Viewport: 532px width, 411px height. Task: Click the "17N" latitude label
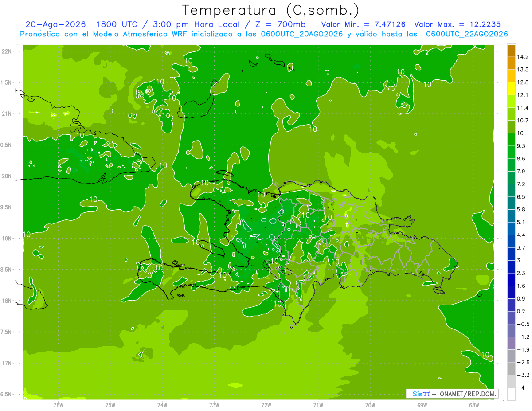click(x=7, y=363)
